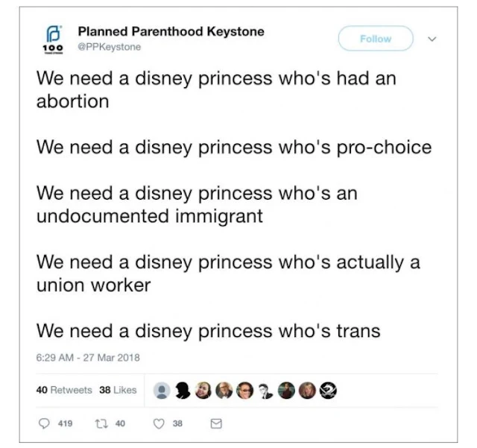The image size is (477, 448).
Task: View the 40 Retweets list
Action: click(63, 390)
